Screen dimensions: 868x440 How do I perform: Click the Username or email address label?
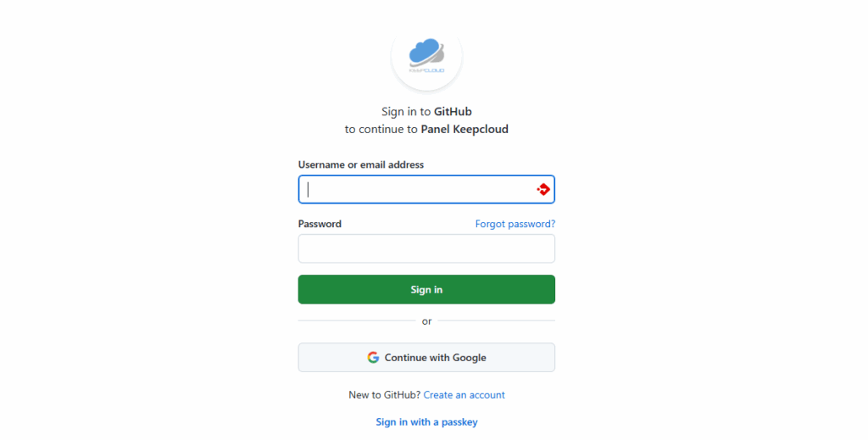click(361, 164)
